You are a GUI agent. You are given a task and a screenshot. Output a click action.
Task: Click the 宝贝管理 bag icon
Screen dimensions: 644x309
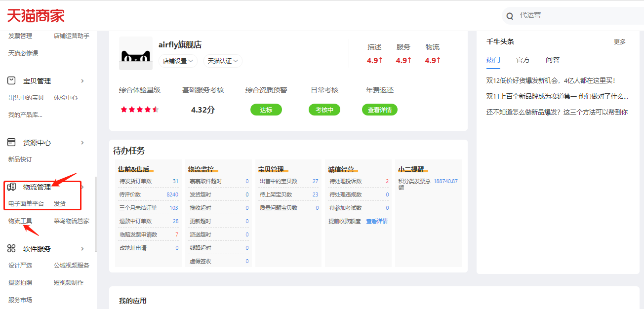click(x=11, y=80)
